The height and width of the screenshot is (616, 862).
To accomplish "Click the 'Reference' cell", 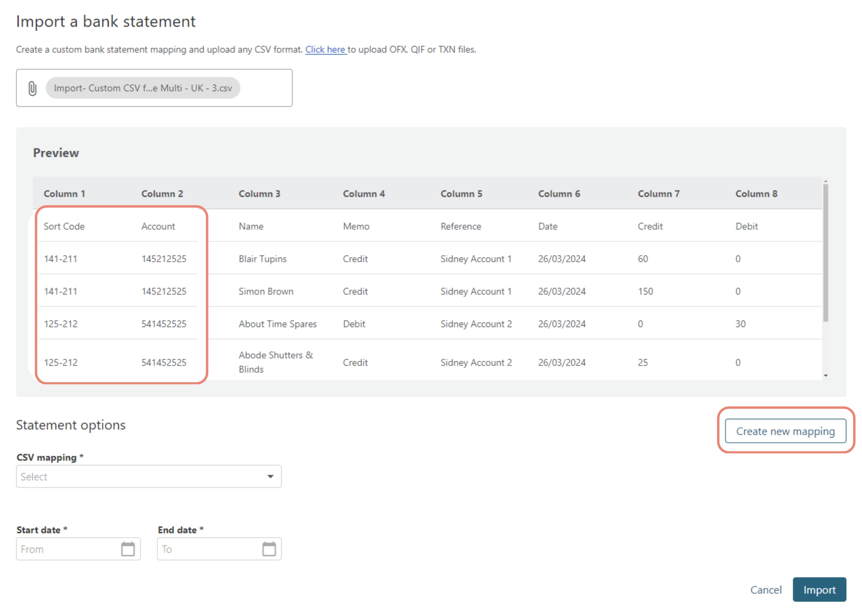I will (x=461, y=226).
